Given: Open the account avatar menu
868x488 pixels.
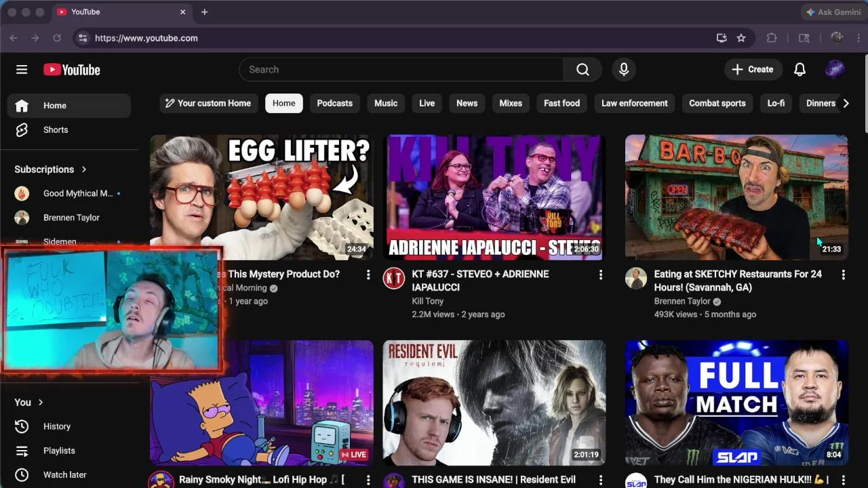Looking at the screenshot, I should (x=835, y=69).
